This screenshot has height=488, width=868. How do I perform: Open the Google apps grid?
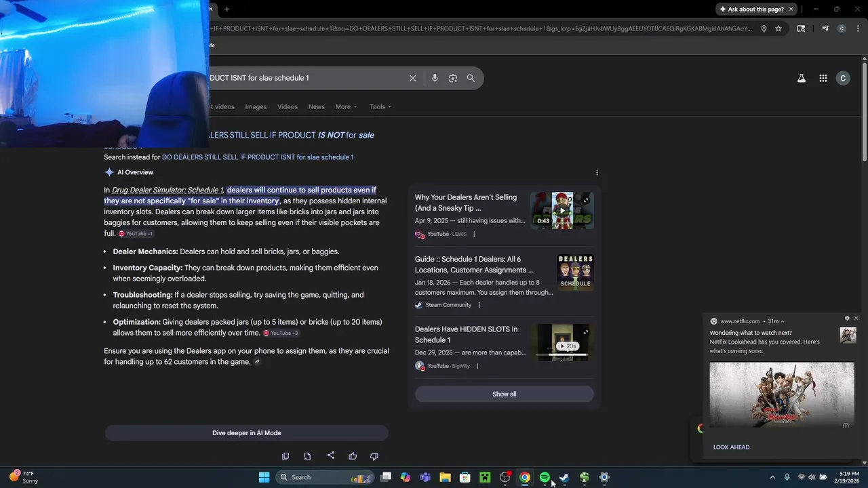point(823,78)
